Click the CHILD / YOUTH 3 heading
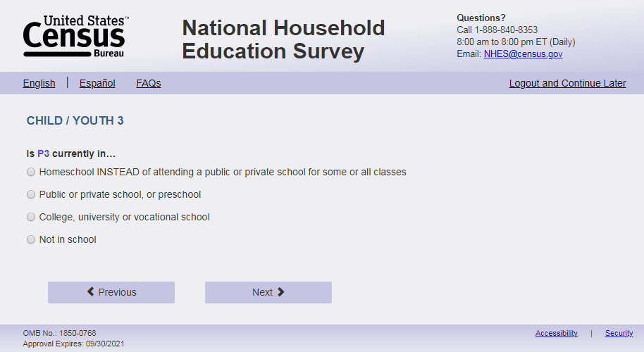Viewport: 644px width, 352px height. click(x=75, y=120)
